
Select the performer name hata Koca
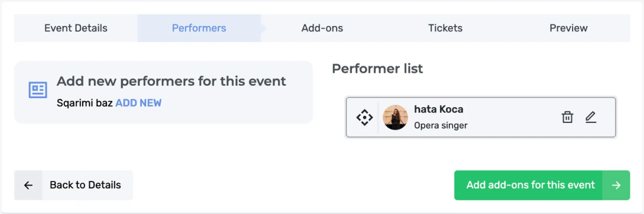tap(438, 109)
